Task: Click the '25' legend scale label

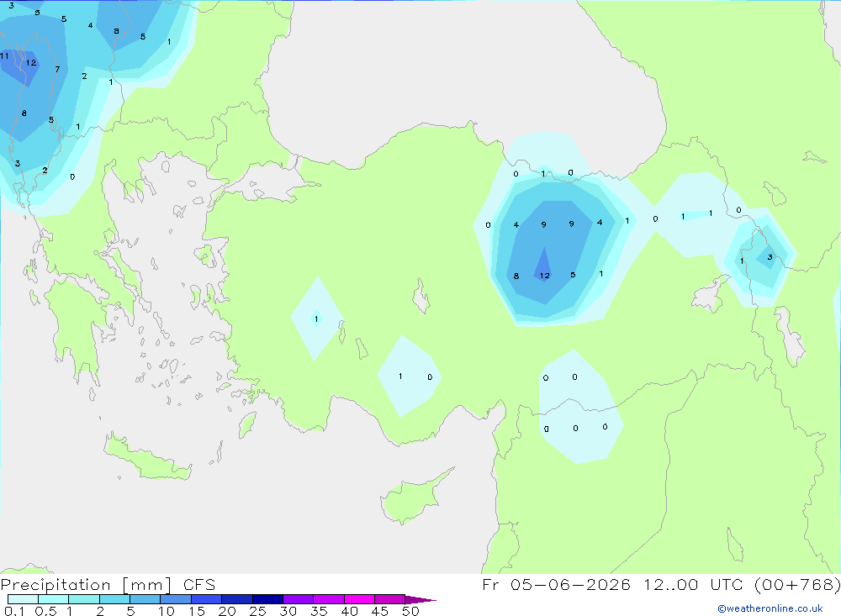Action: click(258, 611)
